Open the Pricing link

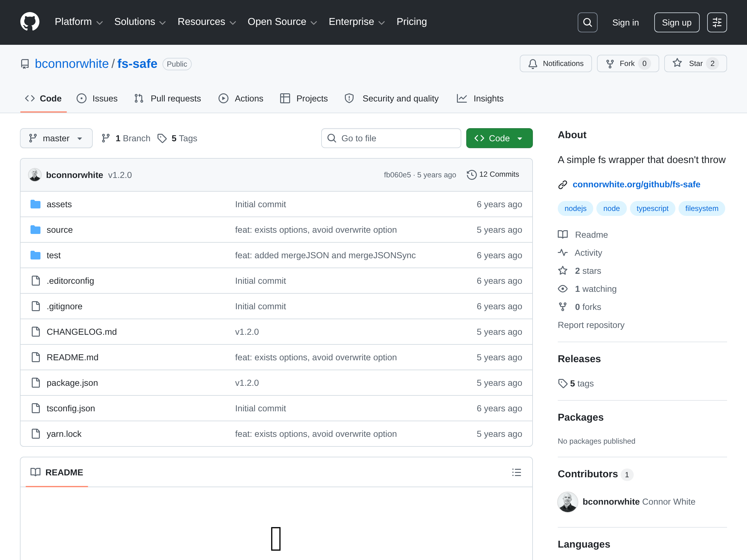tap(412, 22)
